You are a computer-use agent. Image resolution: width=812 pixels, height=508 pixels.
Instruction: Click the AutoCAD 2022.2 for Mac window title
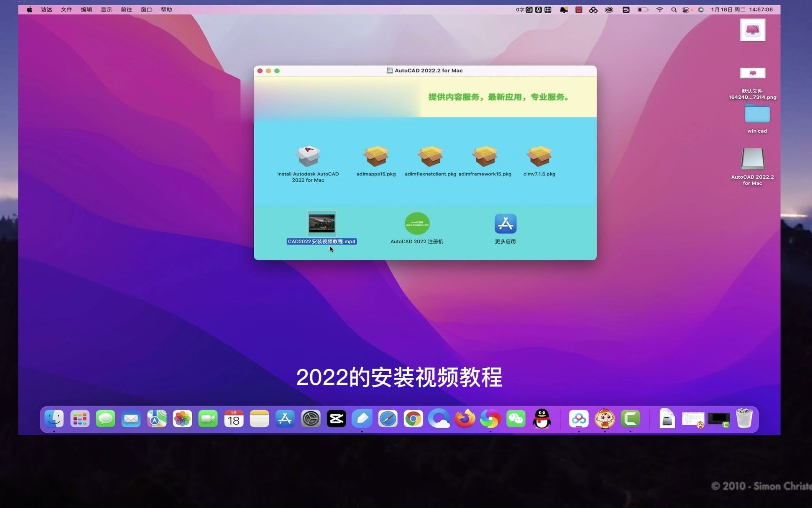pyautogui.click(x=429, y=71)
